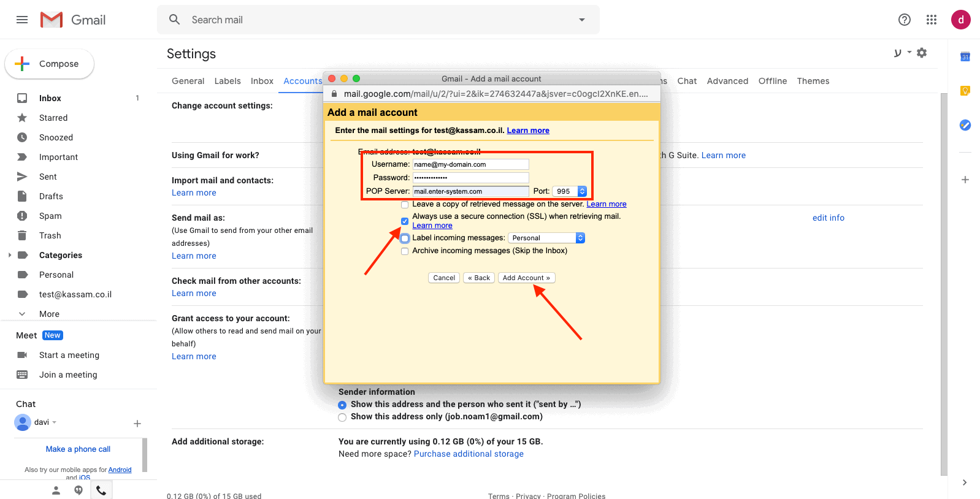Expand the Categories tree arrow
The width and height of the screenshot is (980, 499).
[9, 255]
